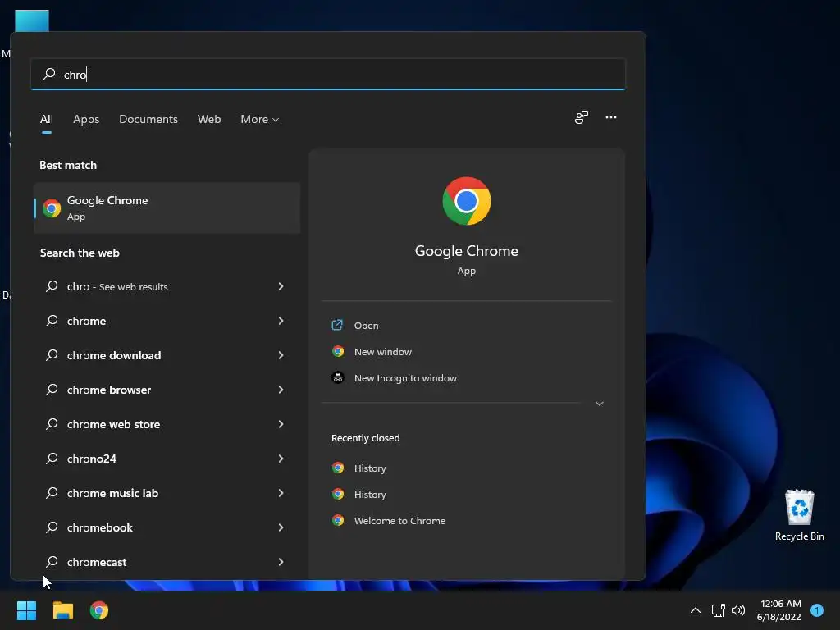Expand arrow for chrome music lab
The image size is (840, 630).
tap(281, 493)
